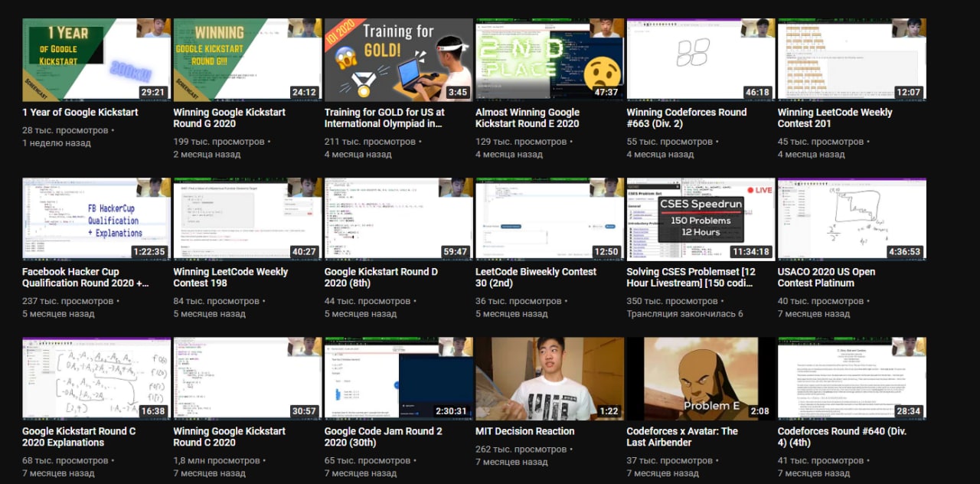Click the title 'Winning Google Kickstart Round G 2020'

pos(230,118)
